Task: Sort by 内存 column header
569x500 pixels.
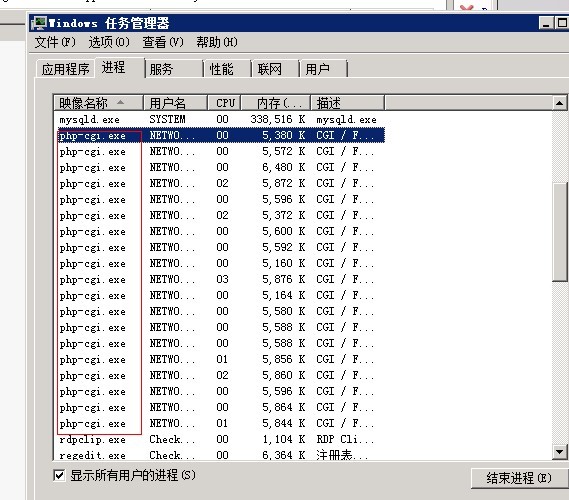Action: pyautogui.click(x=276, y=103)
